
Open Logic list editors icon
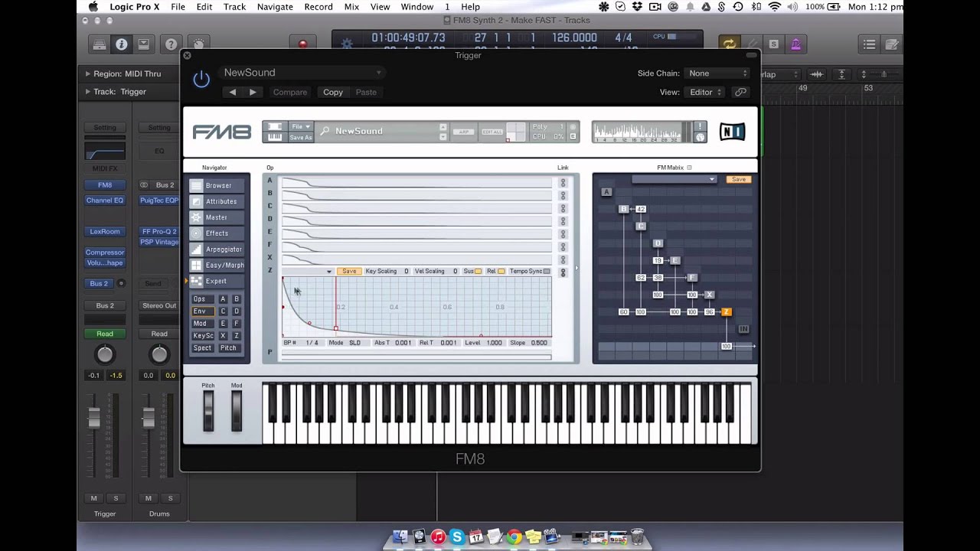coord(869,44)
